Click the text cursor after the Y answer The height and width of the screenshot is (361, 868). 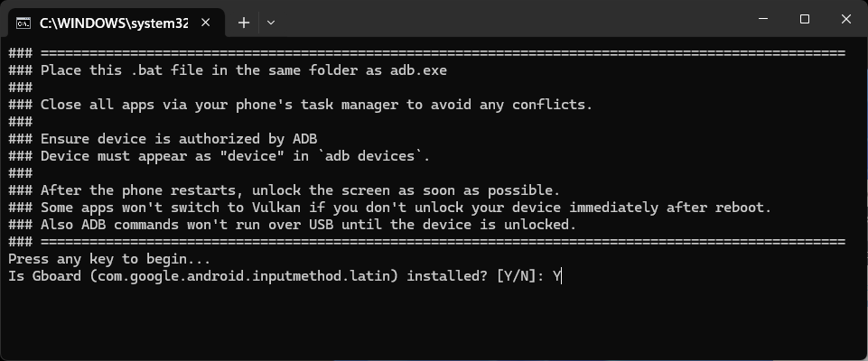point(561,276)
